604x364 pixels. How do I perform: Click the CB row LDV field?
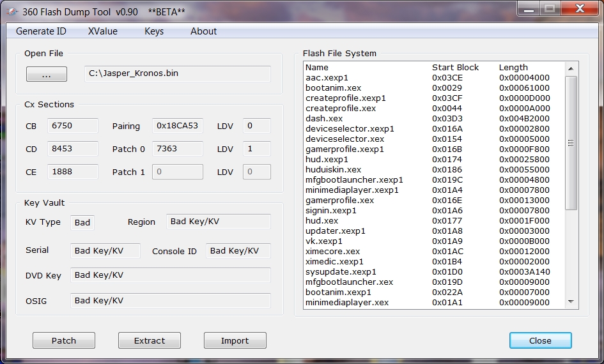[257, 126]
